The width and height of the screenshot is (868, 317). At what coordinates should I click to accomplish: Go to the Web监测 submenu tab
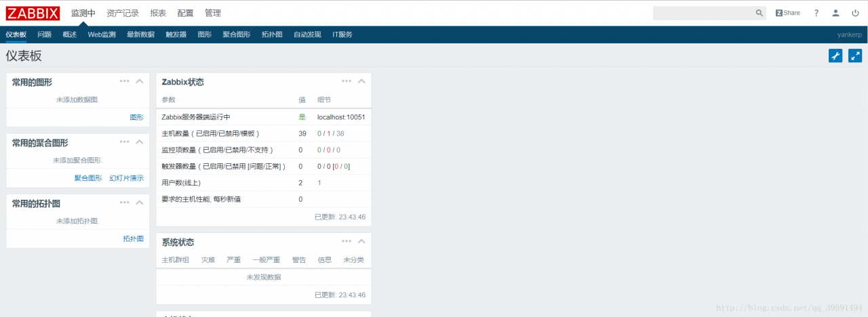[102, 35]
